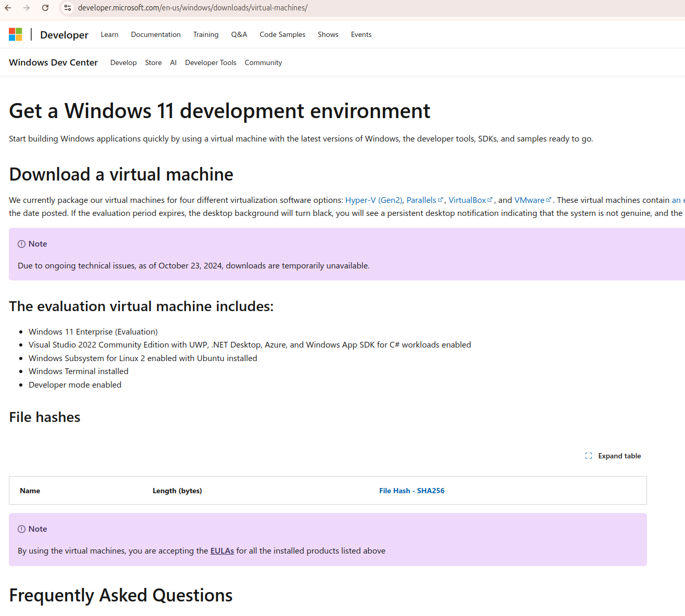This screenshot has height=616, width=685.
Task: Open the Hyper-V (Gen2) link
Action: [373, 200]
